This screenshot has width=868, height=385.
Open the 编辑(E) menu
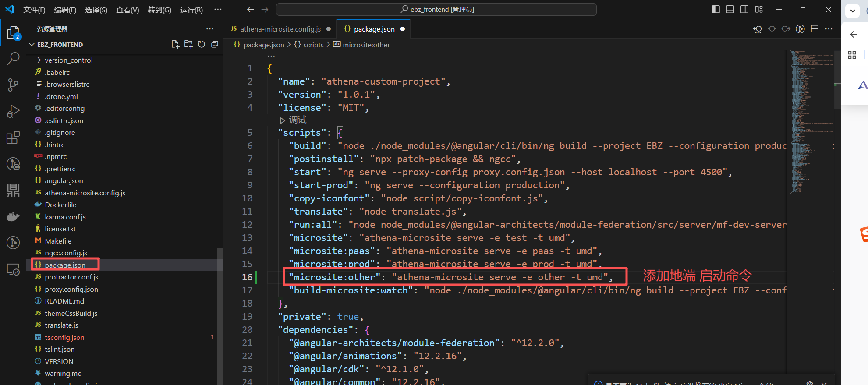coord(65,10)
